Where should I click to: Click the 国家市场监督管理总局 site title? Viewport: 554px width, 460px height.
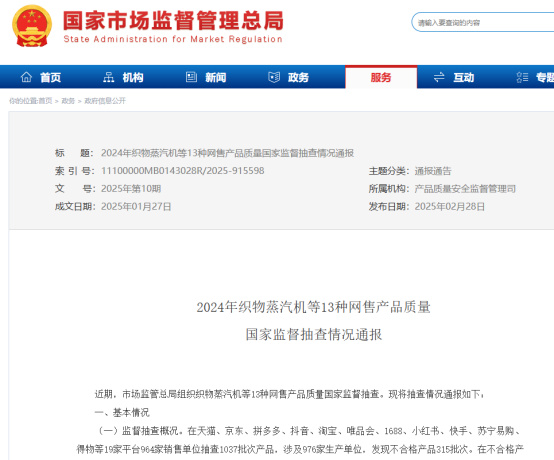(173, 20)
